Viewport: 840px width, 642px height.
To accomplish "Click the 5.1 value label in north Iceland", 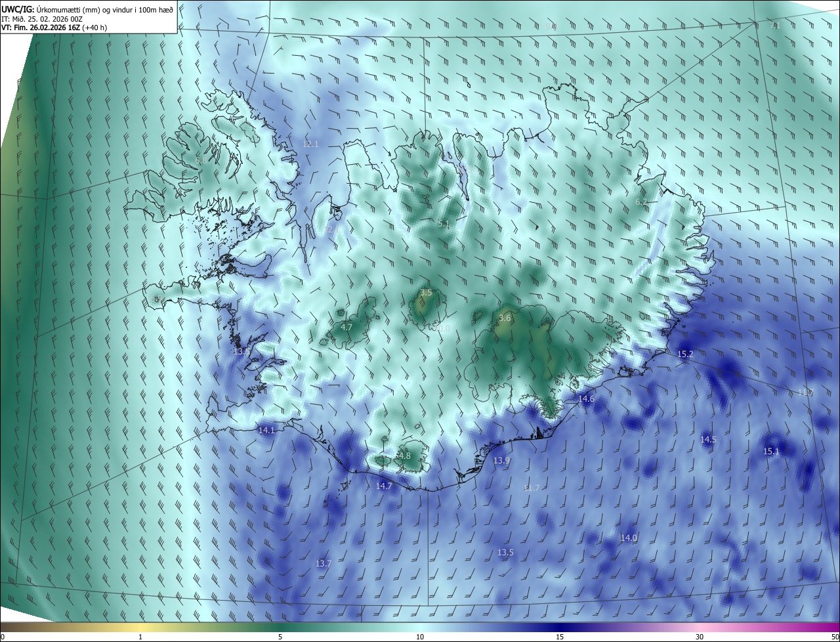I will [x=444, y=224].
